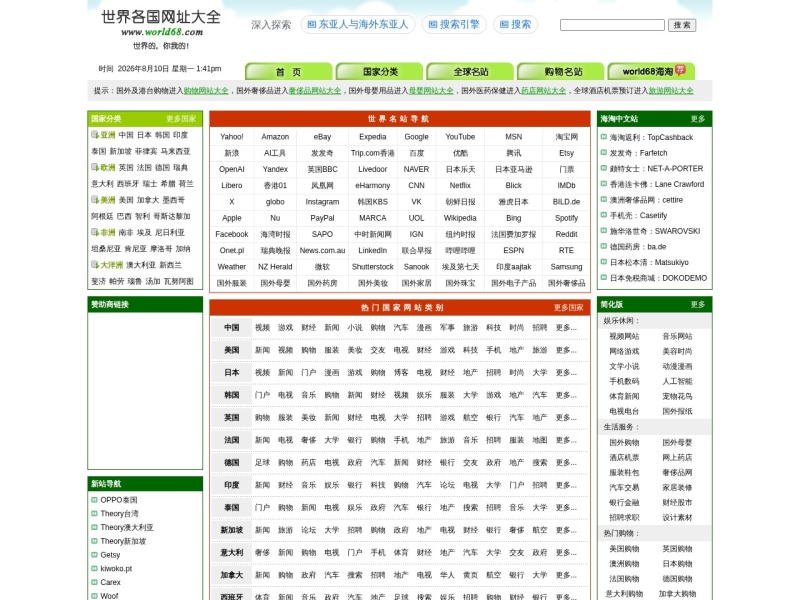Click icon in 东亚人与海外东亚人 pill

[x=312, y=24]
